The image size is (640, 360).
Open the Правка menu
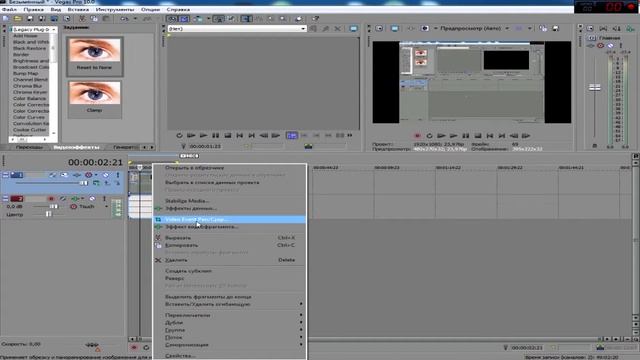(x=33, y=9)
